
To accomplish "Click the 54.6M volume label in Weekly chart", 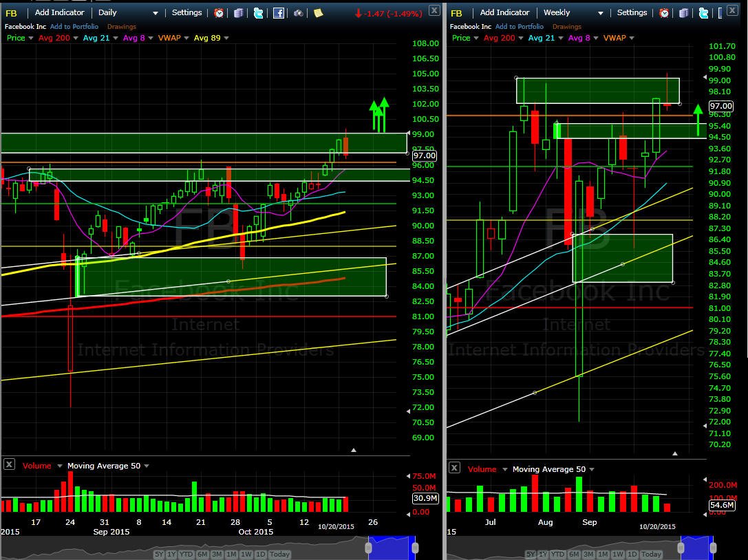I will [x=722, y=505].
